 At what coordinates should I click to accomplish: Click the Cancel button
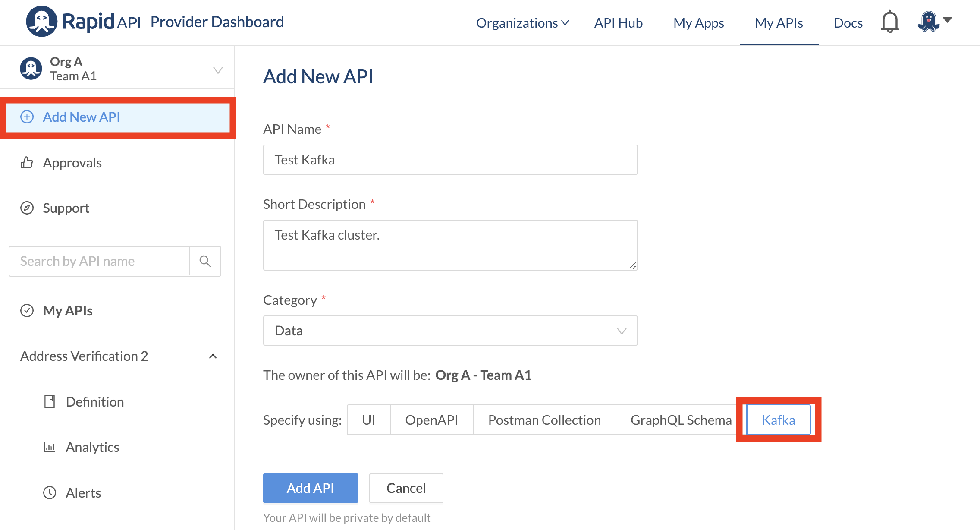pyautogui.click(x=406, y=488)
